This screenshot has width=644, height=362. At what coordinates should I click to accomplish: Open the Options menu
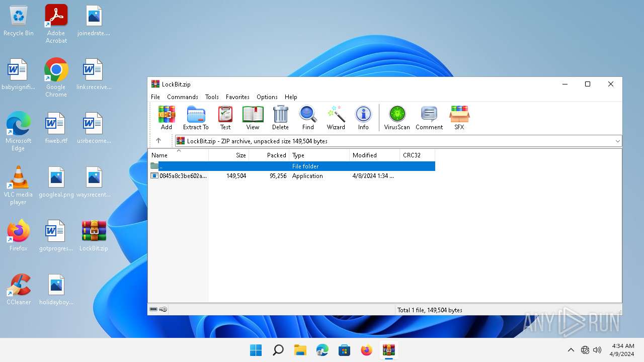[267, 97]
